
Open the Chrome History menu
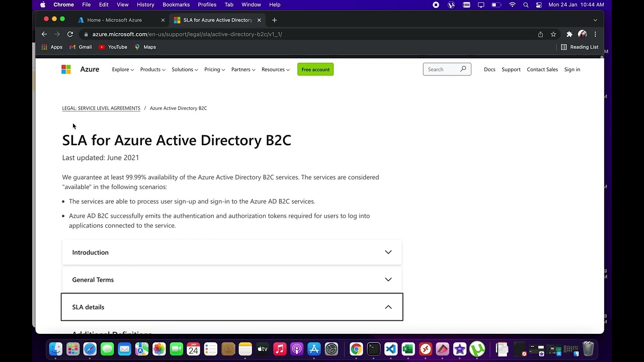pyautogui.click(x=145, y=5)
